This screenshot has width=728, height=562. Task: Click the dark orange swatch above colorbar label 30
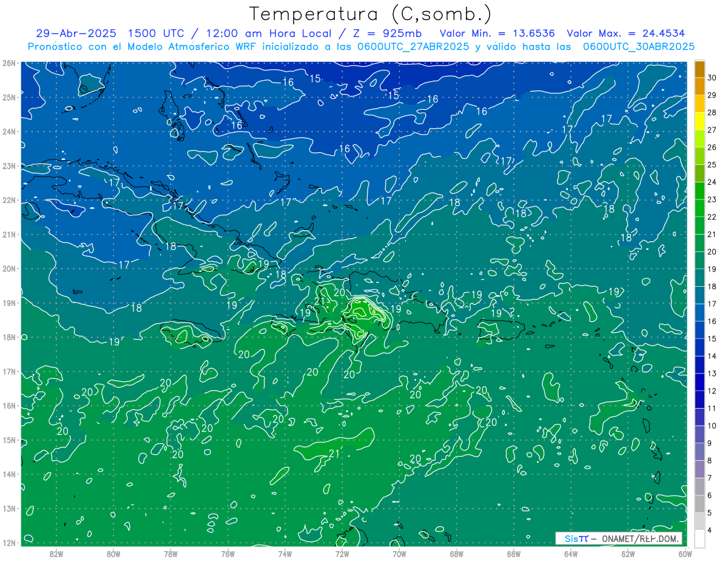(699, 69)
